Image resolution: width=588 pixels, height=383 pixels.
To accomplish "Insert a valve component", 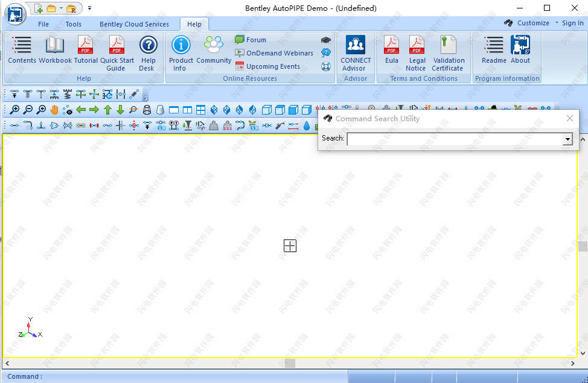I will pyautogui.click(x=68, y=125).
